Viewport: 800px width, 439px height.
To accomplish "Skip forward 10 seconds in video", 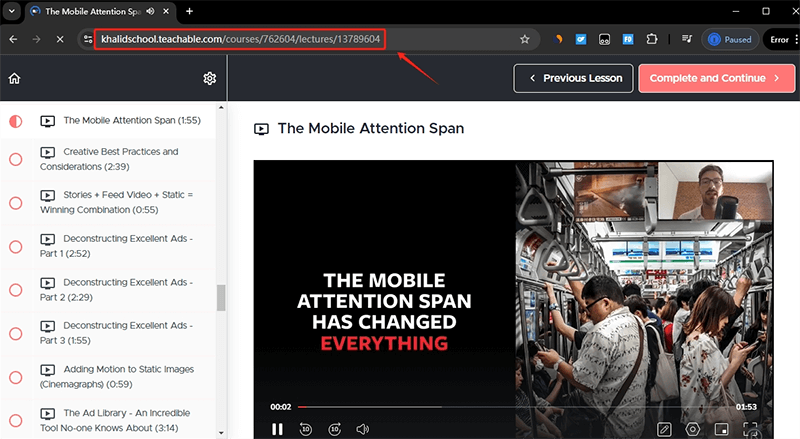I will coord(335,429).
